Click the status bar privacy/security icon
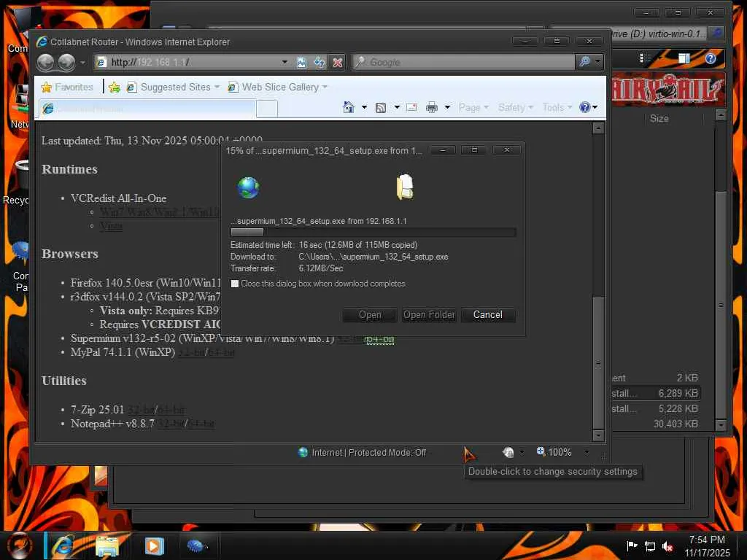 pos(508,452)
